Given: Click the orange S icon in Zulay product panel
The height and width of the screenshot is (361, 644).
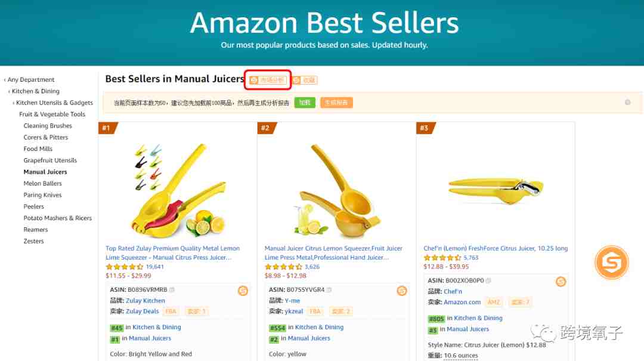Looking at the screenshot, I should (243, 291).
